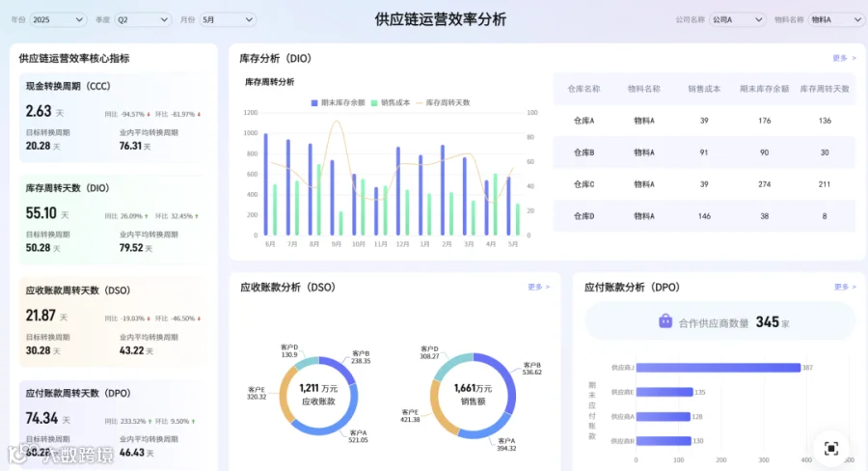This screenshot has height=471, width=868.
Task: Select the 库存周转天数 (DIO) card
Action: tap(114, 219)
